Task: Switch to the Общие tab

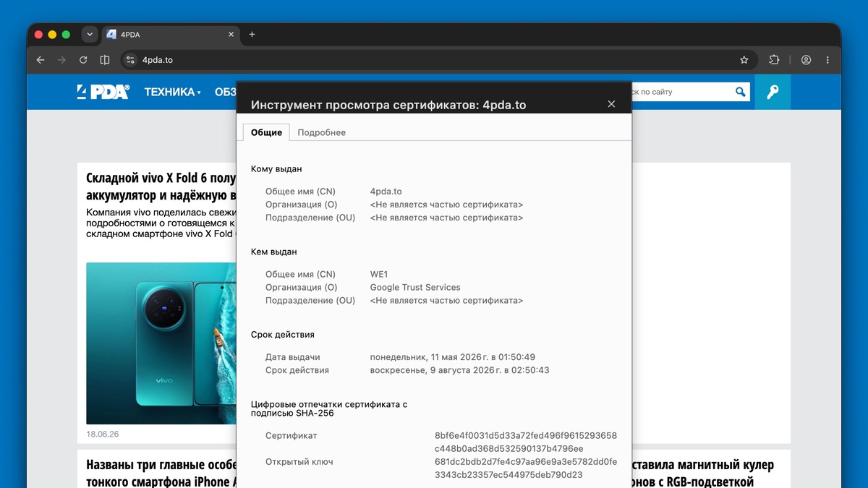Action: (x=266, y=132)
